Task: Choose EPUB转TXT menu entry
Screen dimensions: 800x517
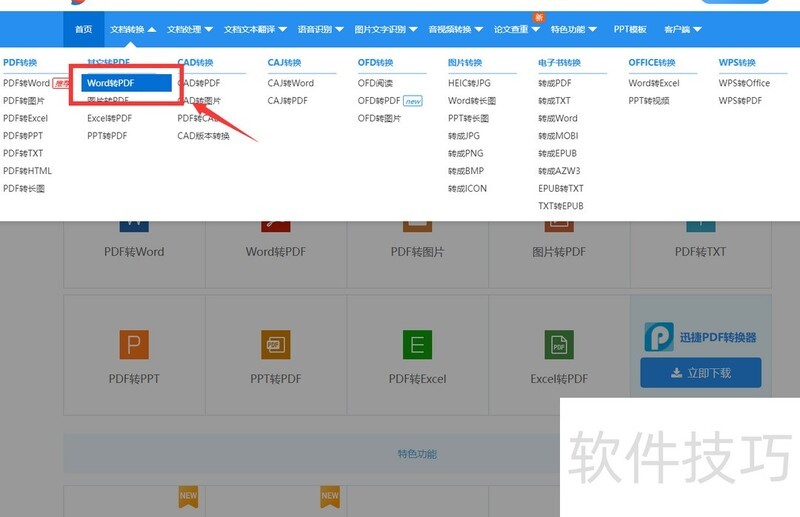Action: pos(560,188)
